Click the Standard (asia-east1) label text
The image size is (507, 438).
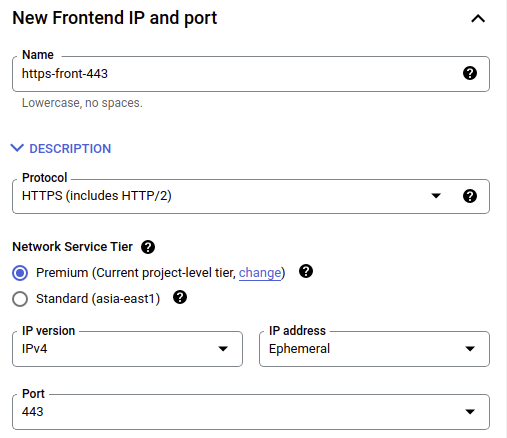pyautogui.click(x=98, y=299)
